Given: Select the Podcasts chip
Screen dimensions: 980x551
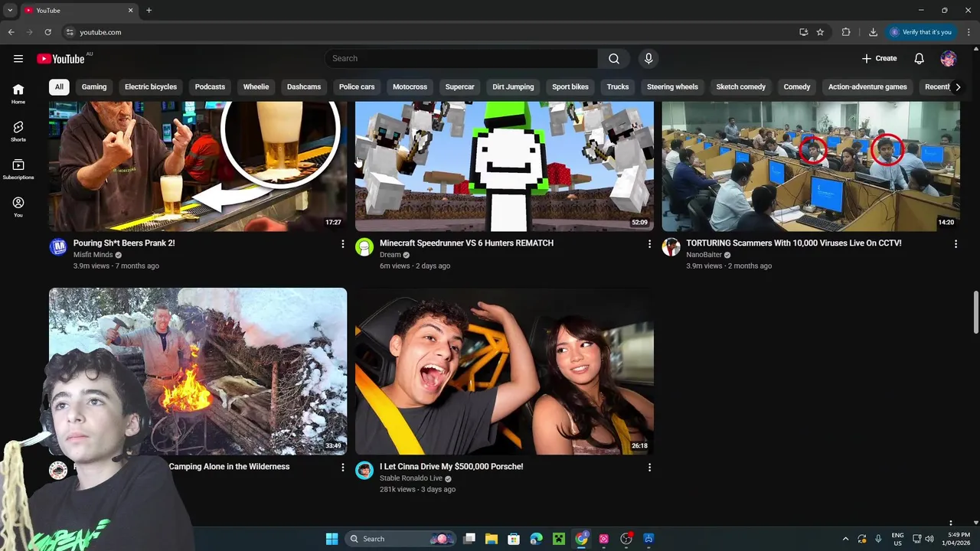Looking at the screenshot, I should (x=210, y=86).
